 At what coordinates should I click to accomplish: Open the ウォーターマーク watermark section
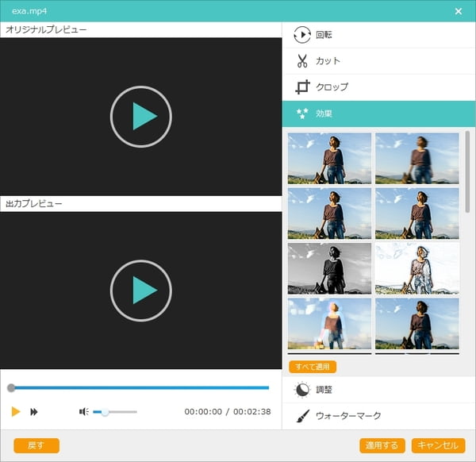coord(379,415)
